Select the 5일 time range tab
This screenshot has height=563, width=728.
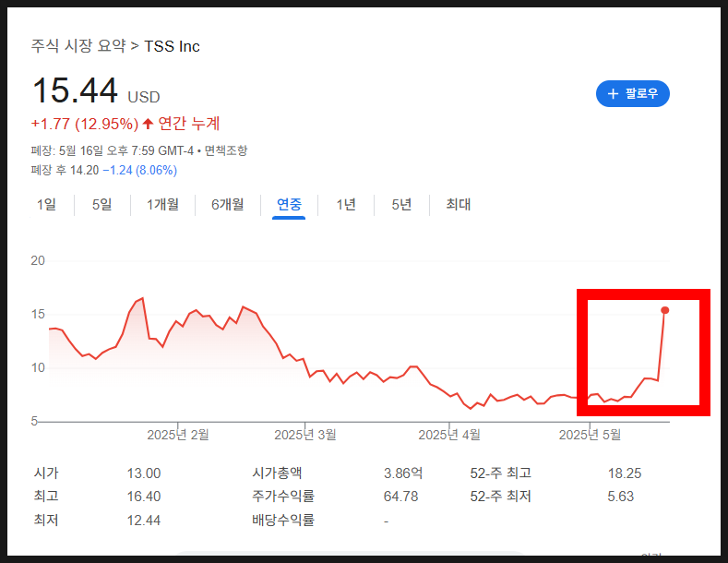coord(102,204)
